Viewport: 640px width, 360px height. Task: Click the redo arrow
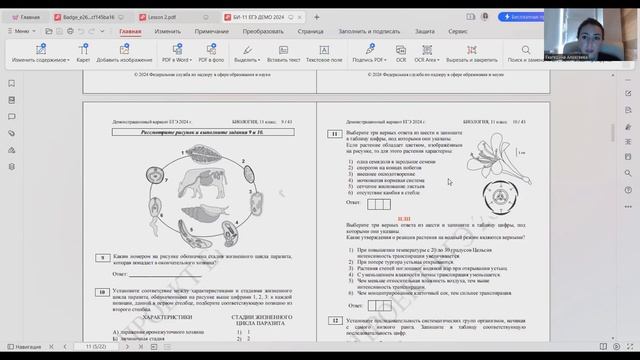coord(91,31)
